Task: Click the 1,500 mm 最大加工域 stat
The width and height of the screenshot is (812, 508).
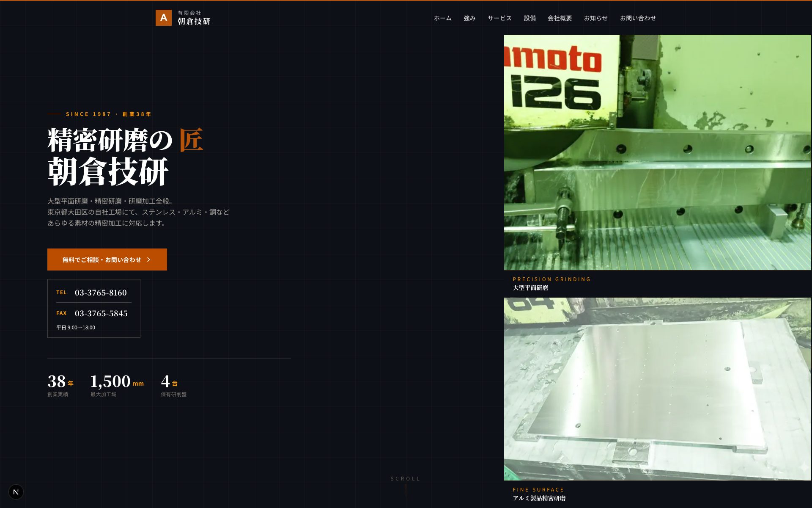Action: pos(117,385)
